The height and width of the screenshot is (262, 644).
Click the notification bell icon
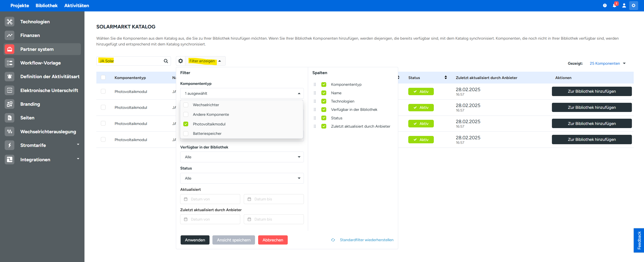coord(614,6)
